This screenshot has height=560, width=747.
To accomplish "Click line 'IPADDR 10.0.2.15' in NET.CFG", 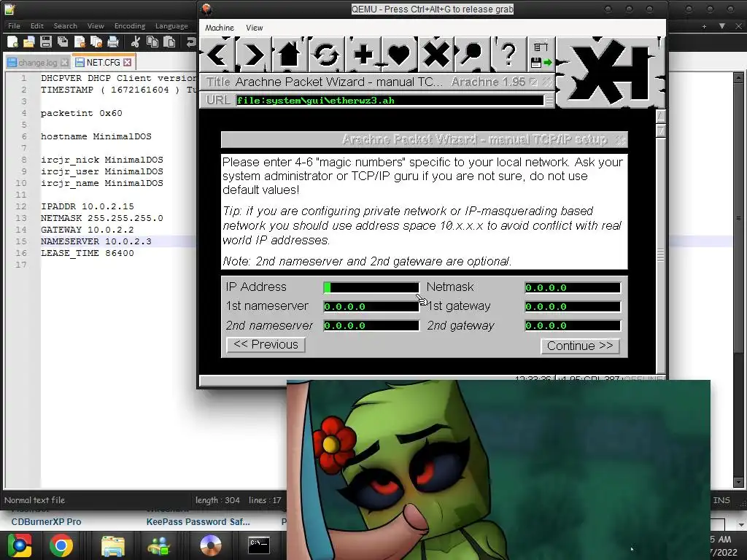I will (88, 206).
